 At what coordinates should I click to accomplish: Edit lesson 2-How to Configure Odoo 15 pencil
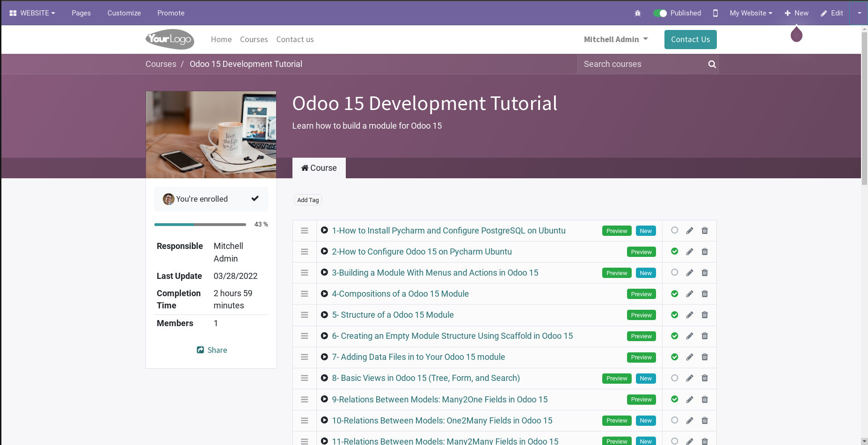click(689, 252)
